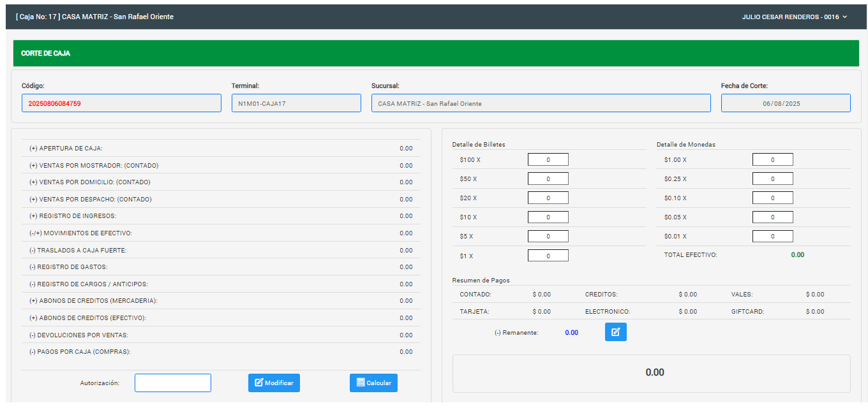Focus the $1.00 coins quantity field
Screen dimensions: 868x410
coord(772,159)
